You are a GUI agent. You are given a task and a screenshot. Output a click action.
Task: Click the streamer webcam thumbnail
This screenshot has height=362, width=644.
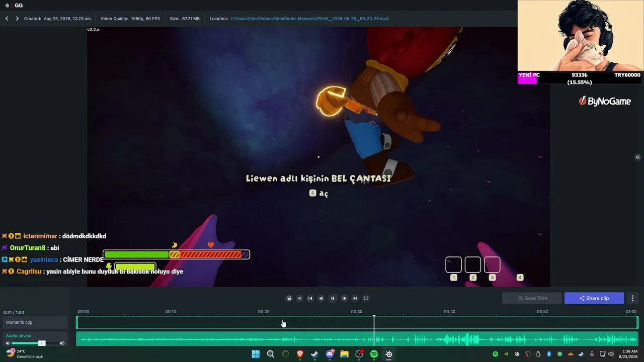(581, 36)
